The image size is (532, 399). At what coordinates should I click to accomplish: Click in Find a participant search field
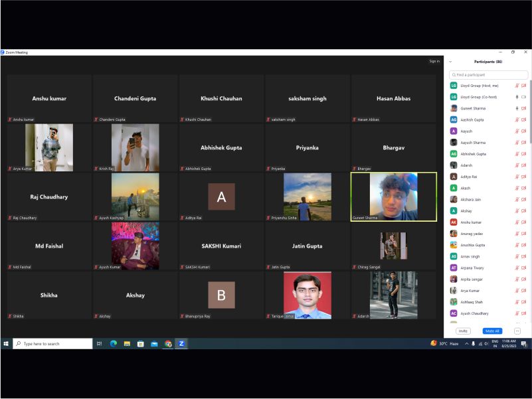point(488,74)
